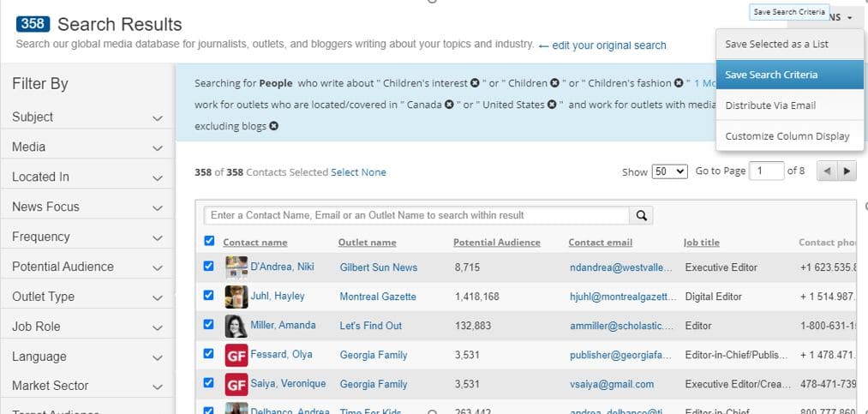Open the Show results-per-page dropdown
868x414 pixels.
click(669, 171)
